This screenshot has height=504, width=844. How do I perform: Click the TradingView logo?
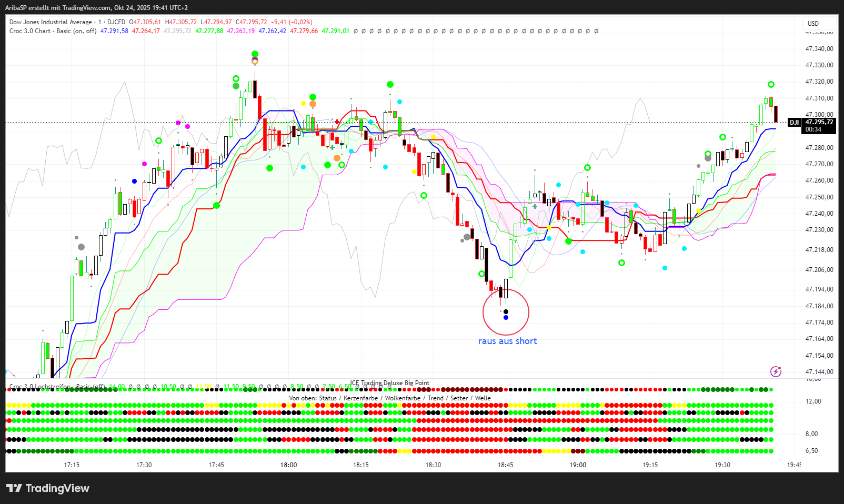[x=48, y=488]
